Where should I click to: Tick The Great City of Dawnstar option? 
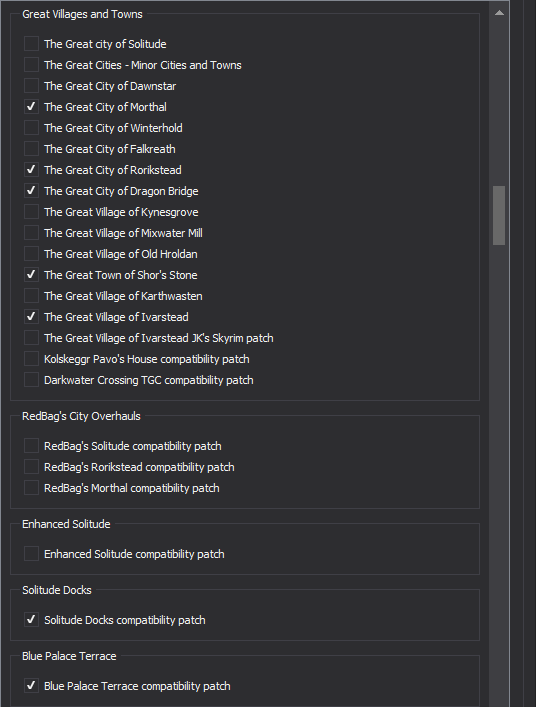31,86
